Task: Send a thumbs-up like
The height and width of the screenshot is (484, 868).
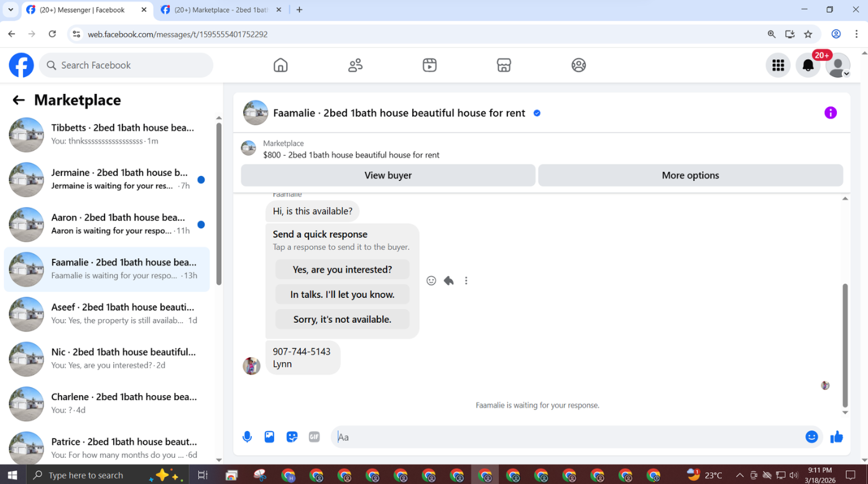Action: 836,437
